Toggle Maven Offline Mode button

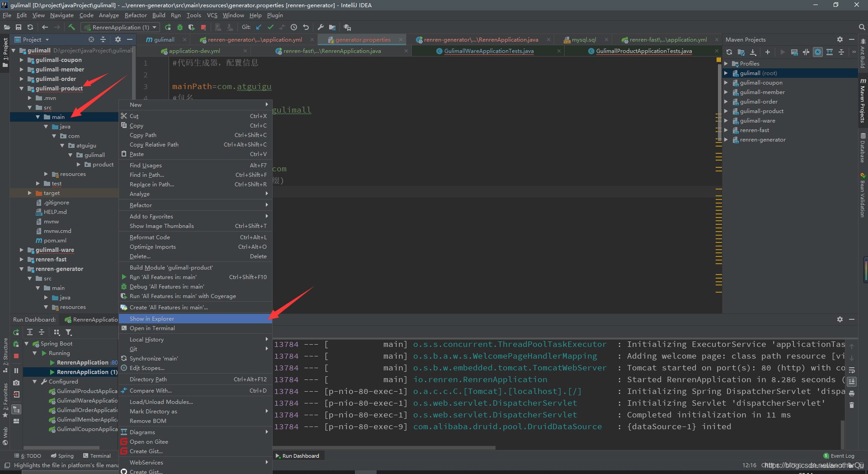coord(806,52)
